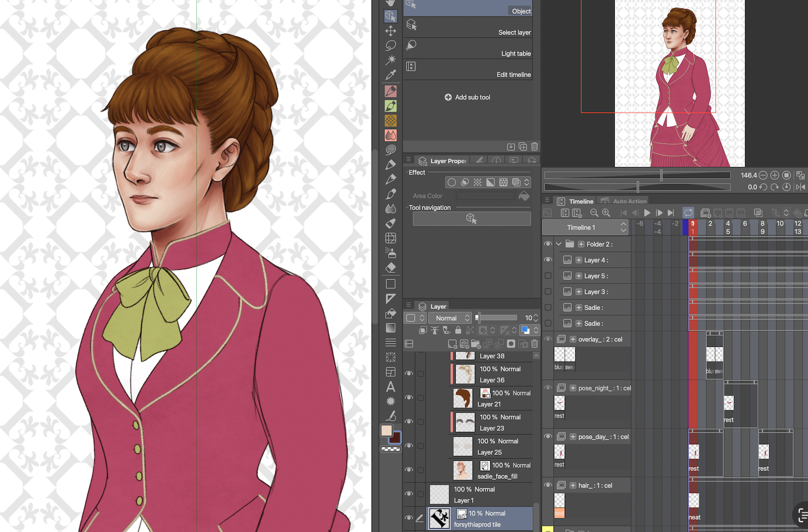The image size is (808, 532).
Task: Select the Gradient tool
Action: point(391,328)
